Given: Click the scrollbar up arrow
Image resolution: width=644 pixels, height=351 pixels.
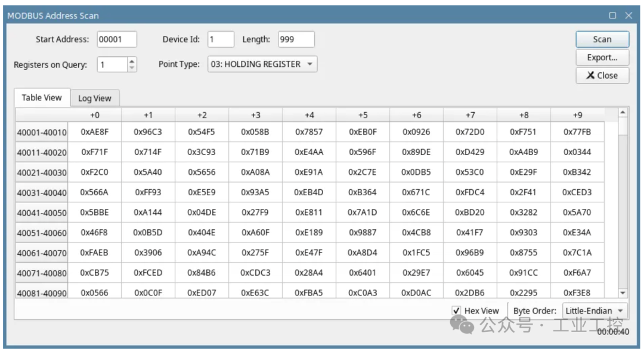Looking at the screenshot, I should 623,113.
